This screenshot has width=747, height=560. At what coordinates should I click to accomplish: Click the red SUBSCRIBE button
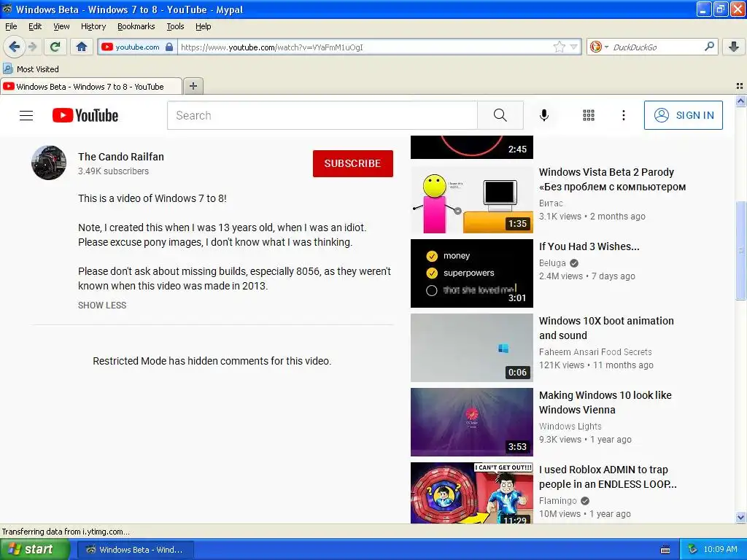pyautogui.click(x=352, y=163)
